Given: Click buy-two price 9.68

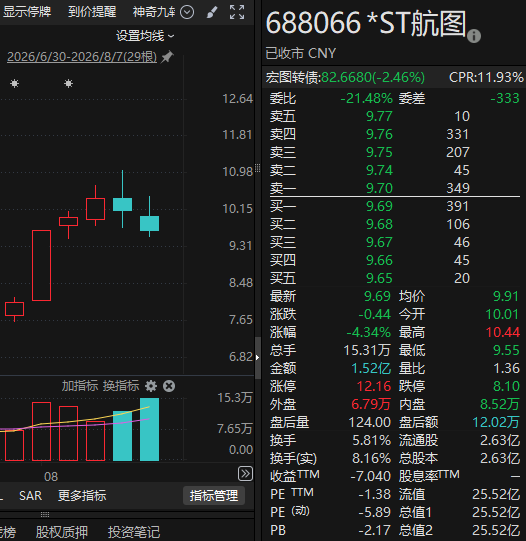Looking at the screenshot, I should (379, 225).
